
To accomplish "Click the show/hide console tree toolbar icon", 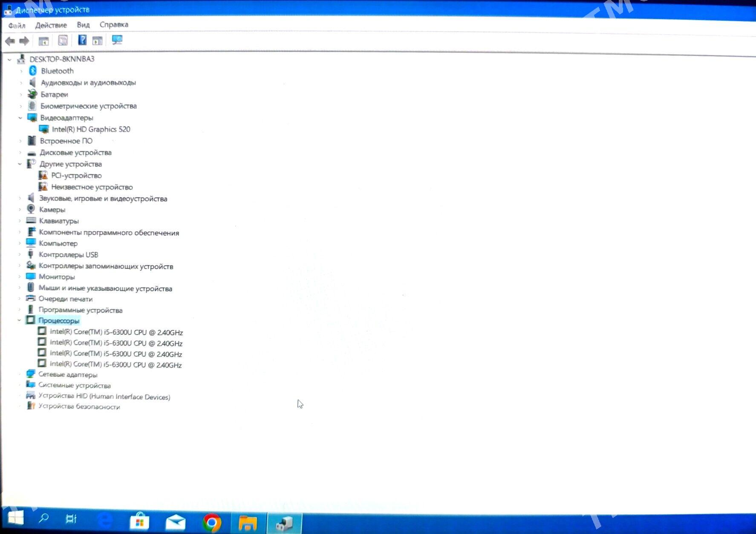I will point(43,41).
